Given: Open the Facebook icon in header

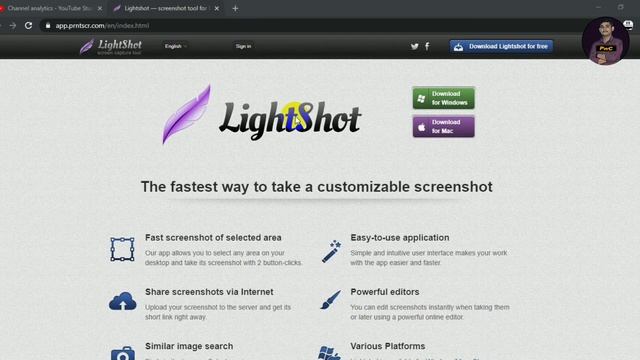Looking at the screenshot, I should coord(427,46).
